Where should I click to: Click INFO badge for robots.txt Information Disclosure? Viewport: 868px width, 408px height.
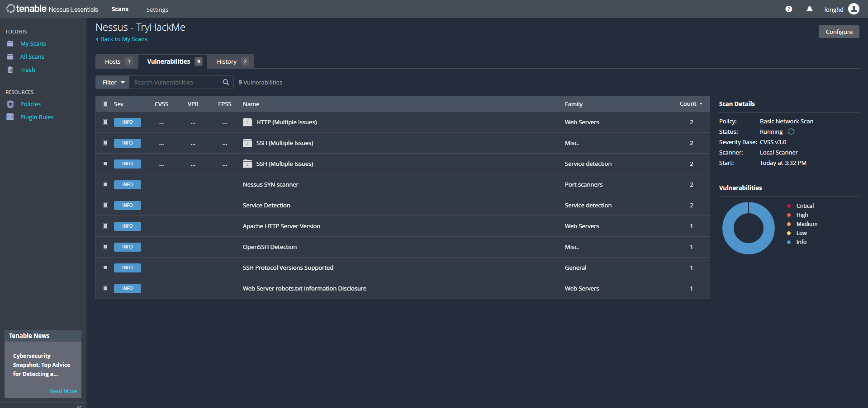pyautogui.click(x=128, y=288)
